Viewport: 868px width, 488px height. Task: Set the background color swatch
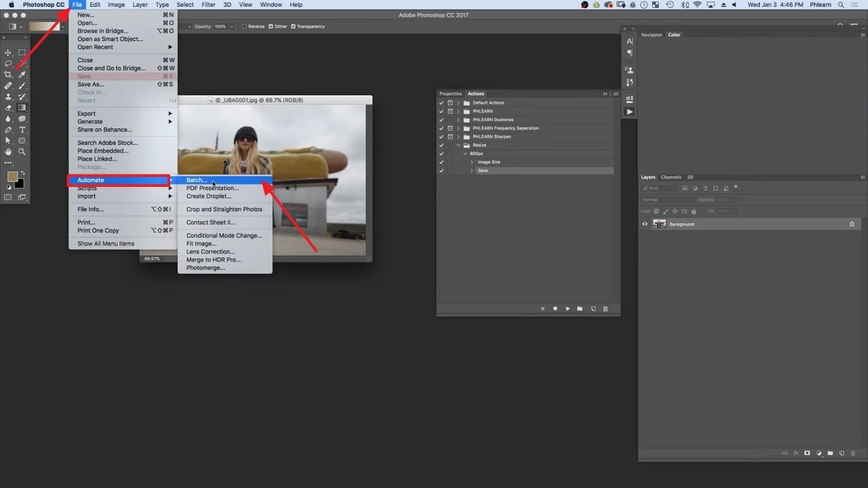19,184
